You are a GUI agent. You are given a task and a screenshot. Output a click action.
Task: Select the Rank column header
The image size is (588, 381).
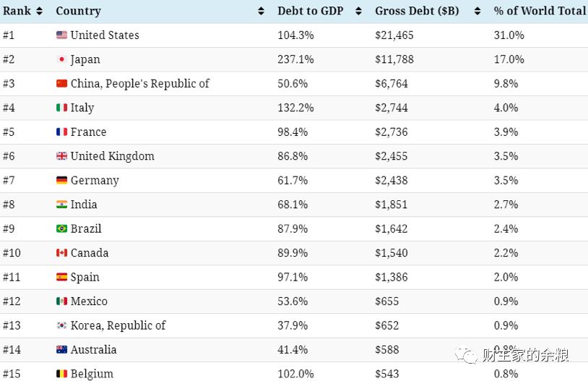pos(17,11)
